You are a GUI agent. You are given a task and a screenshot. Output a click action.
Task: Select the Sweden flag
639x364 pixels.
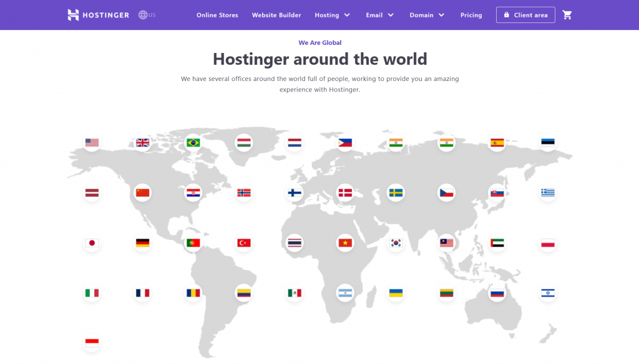396,193
